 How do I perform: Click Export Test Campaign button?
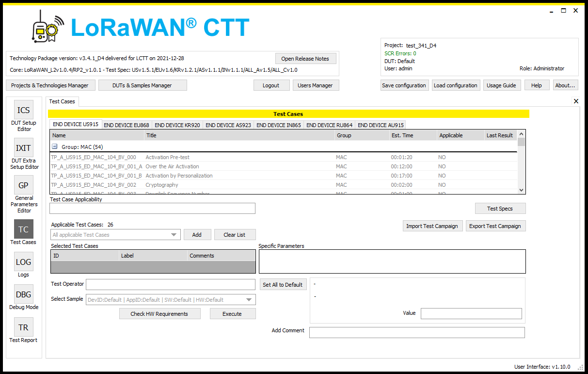pos(495,226)
